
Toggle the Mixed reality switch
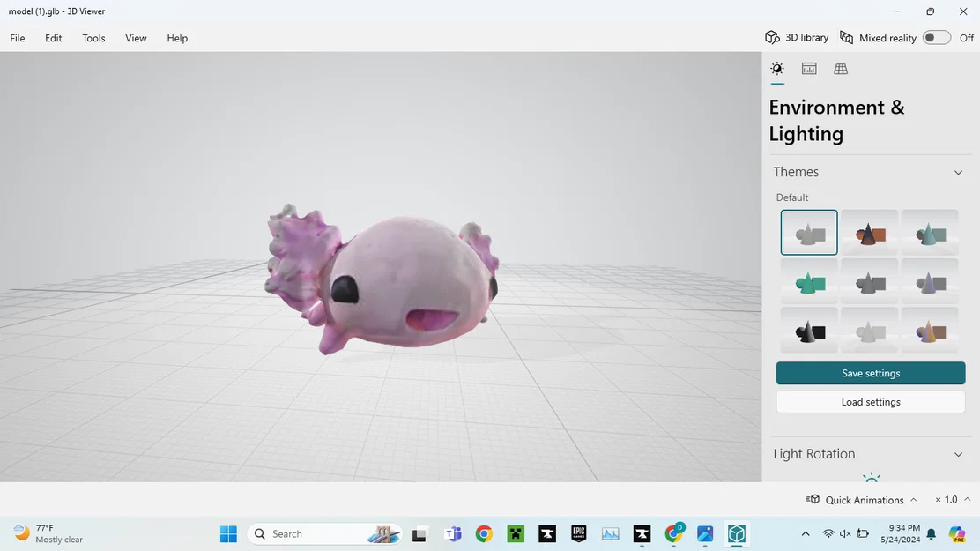(x=936, y=38)
